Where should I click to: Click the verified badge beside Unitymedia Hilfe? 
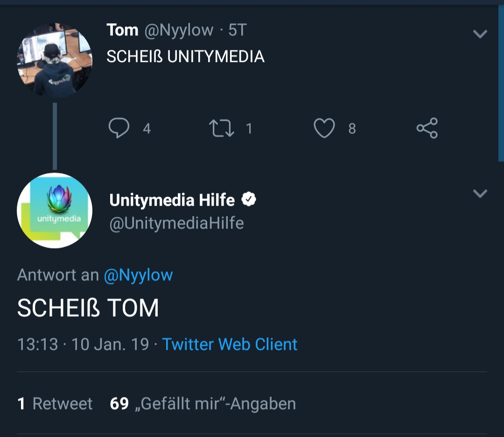click(249, 200)
